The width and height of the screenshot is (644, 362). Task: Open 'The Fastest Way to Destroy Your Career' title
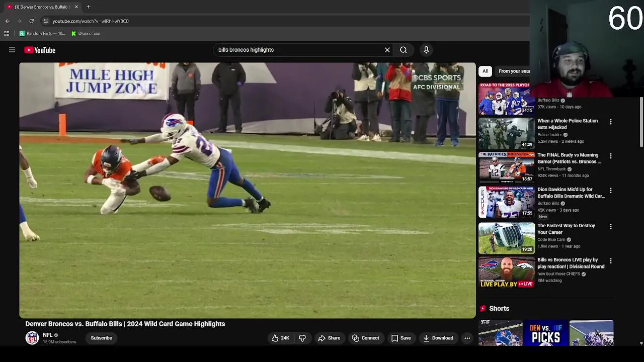tap(566, 229)
